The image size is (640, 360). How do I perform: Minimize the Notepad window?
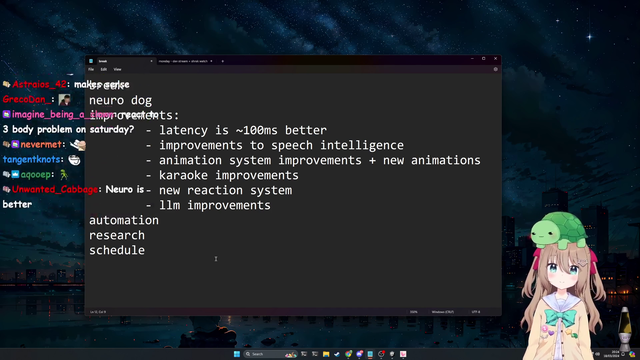coord(472,59)
